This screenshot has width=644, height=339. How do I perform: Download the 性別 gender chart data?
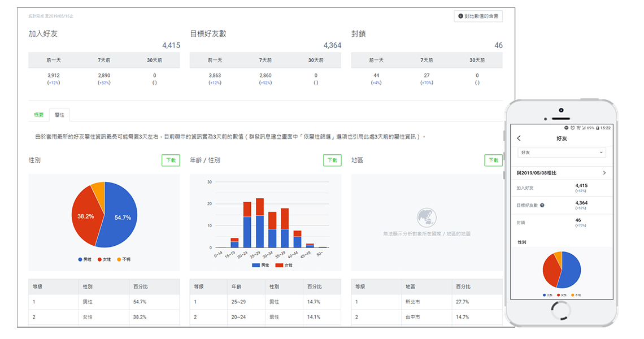pyautogui.click(x=171, y=160)
